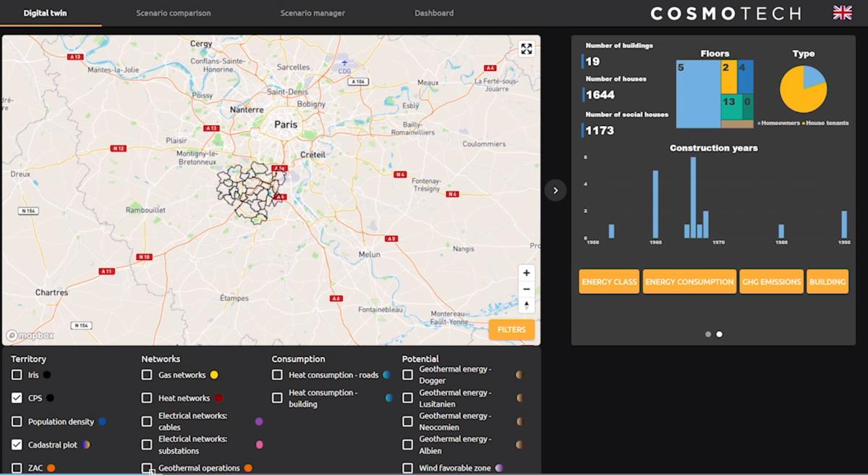Enable Electrical networks: substations checkbox

click(147, 445)
